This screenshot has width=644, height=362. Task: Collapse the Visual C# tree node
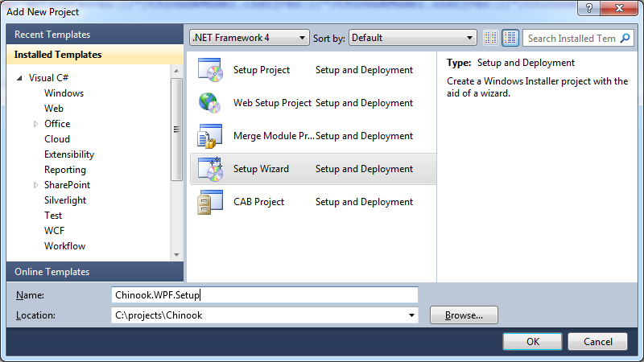(19, 78)
